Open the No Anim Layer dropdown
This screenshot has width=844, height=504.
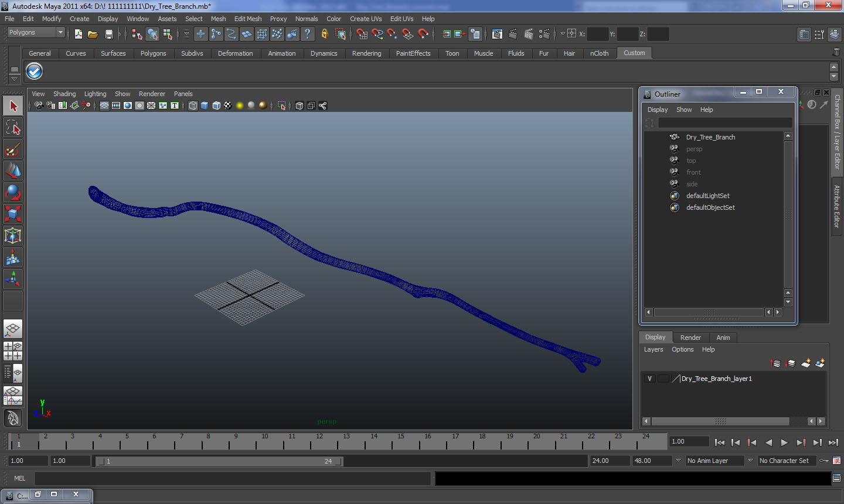714,461
